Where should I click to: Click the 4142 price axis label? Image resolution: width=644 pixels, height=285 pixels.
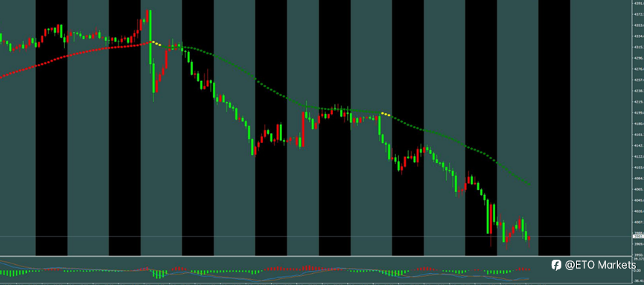(639, 146)
